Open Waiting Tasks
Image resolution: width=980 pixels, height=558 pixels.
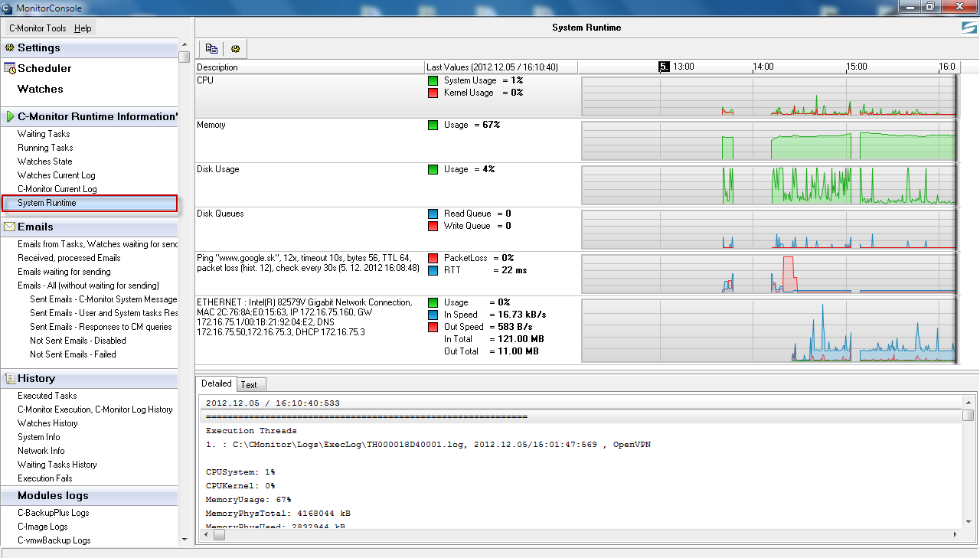point(44,134)
